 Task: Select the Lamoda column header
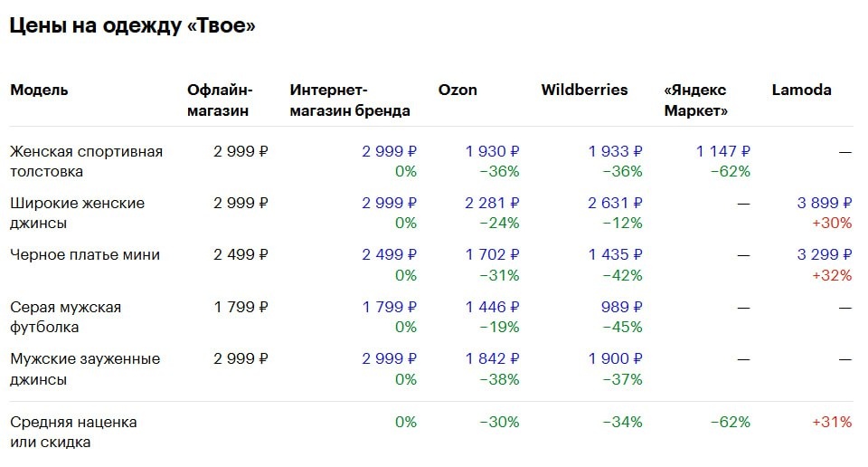(801, 91)
